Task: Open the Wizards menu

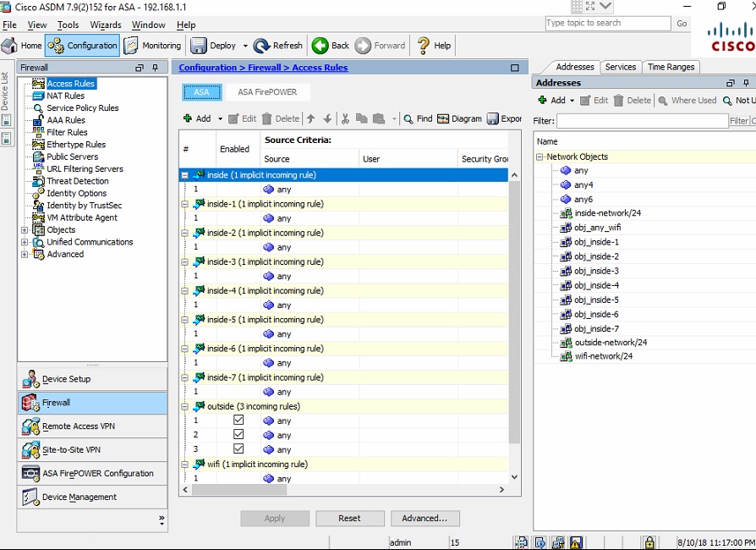Action: [x=105, y=25]
